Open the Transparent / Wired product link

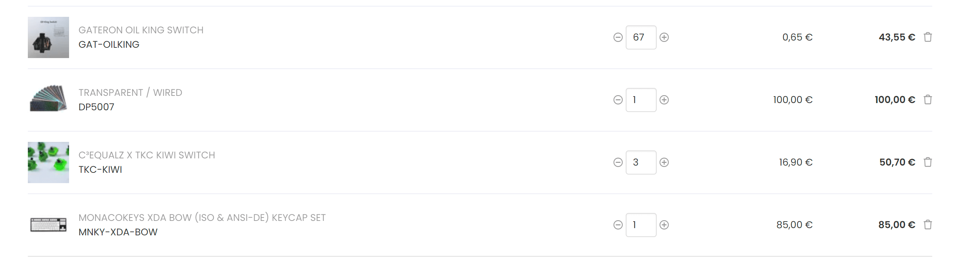tap(130, 93)
